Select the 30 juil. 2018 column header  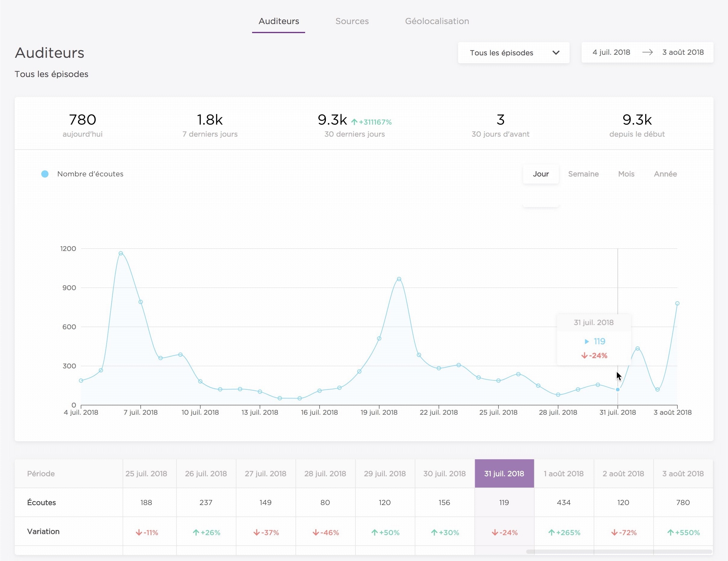(445, 473)
